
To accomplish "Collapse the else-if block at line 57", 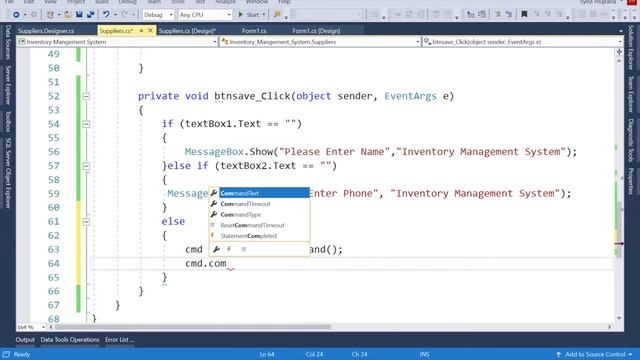I will pyautogui.click(x=86, y=166).
